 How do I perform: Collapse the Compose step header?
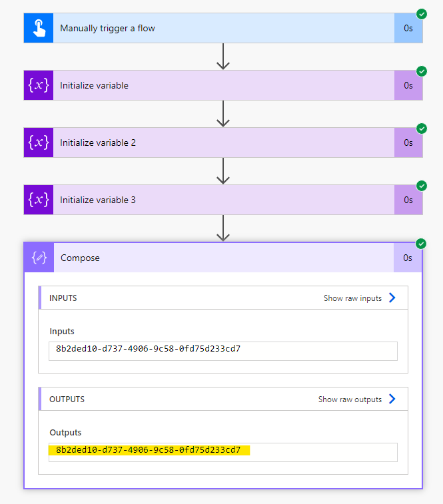click(x=223, y=258)
